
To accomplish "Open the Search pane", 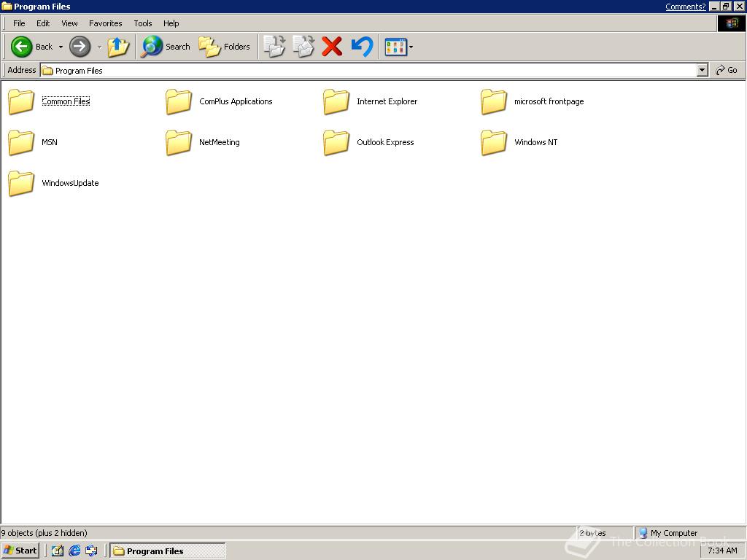I will click(x=166, y=47).
